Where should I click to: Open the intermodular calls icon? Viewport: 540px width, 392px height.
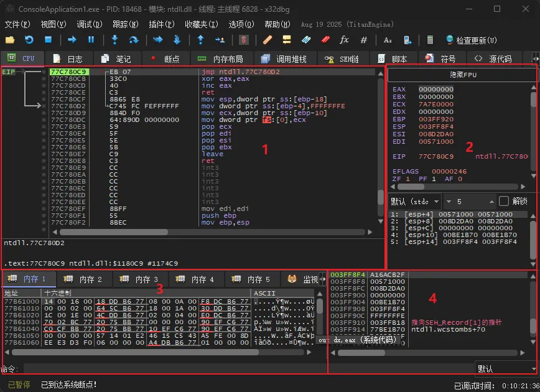click(407, 40)
